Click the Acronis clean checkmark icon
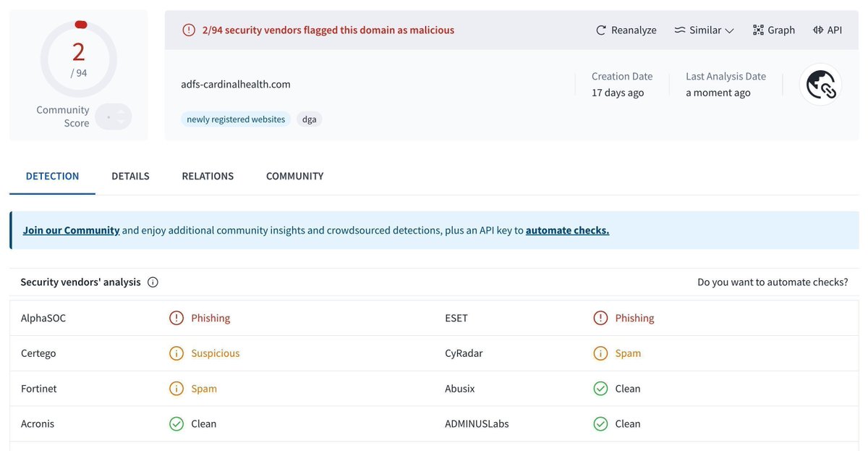Image resolution: width=868 pixels, height=451 pixels. (x=176, y=423)
